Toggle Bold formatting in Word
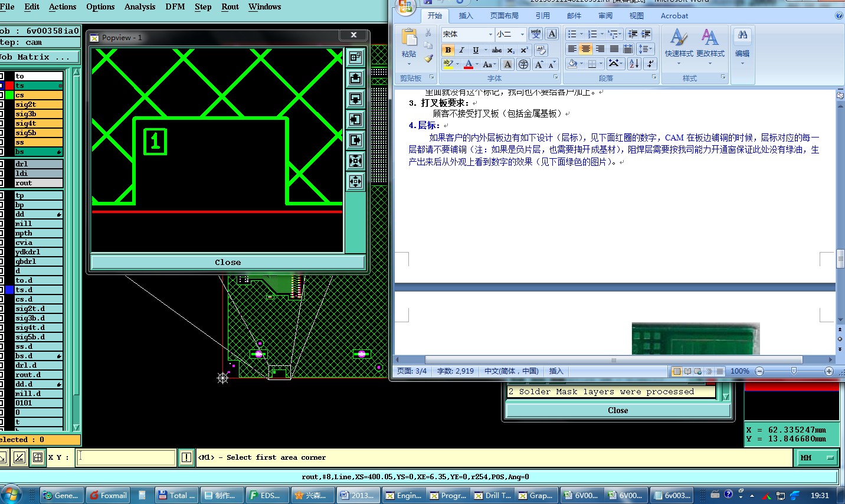This screenshot has height=504, width=845. 448,50
